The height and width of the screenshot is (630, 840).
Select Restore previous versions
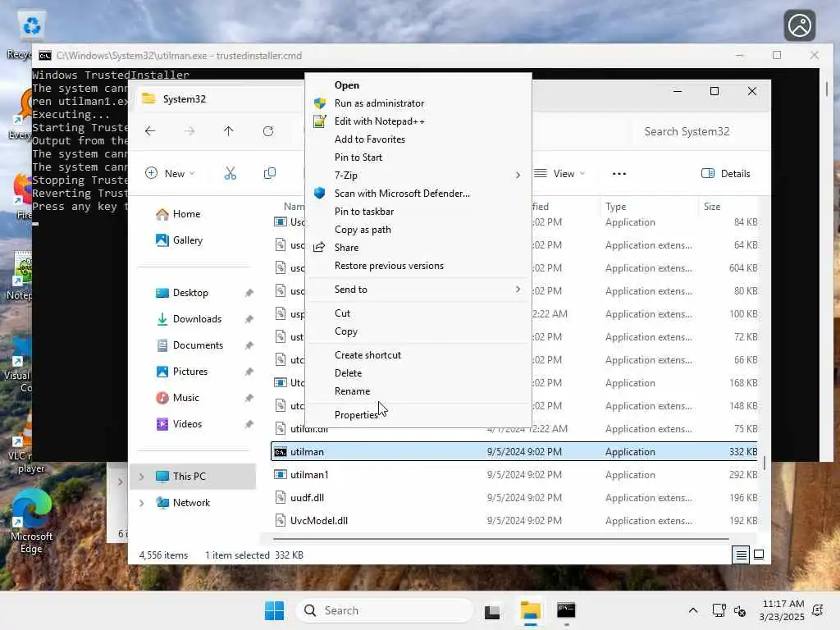[389, 266]
